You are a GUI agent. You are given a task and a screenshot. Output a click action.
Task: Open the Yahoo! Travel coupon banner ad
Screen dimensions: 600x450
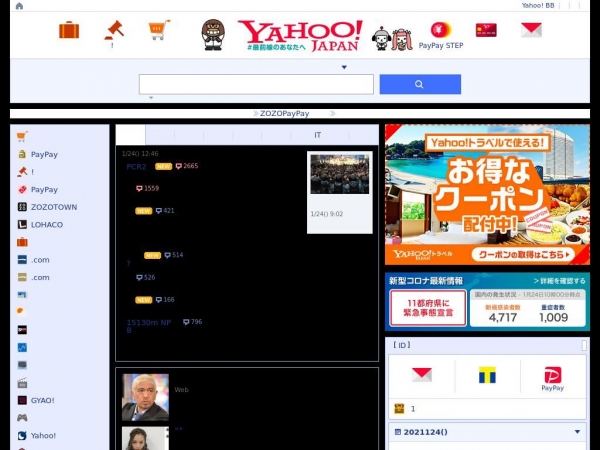tap(487, 194)
